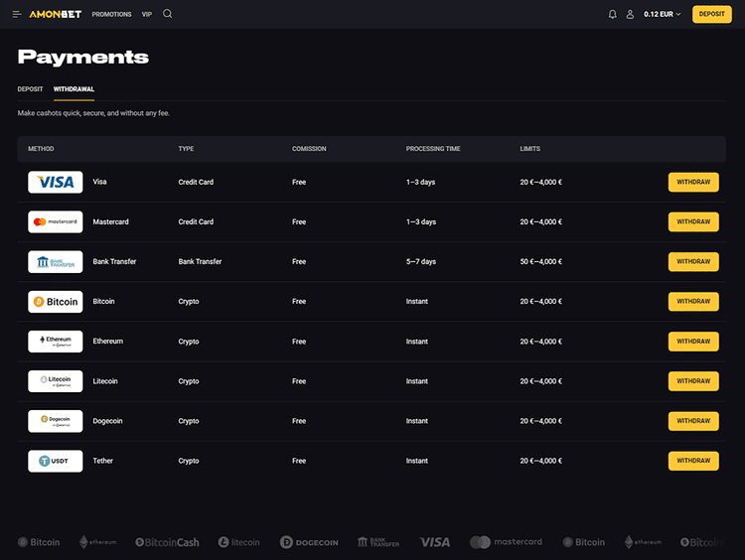Withdraw using Dogecoin
This screenshot has height=560, width=745.
pyautogui.click(x=693, y=421)
